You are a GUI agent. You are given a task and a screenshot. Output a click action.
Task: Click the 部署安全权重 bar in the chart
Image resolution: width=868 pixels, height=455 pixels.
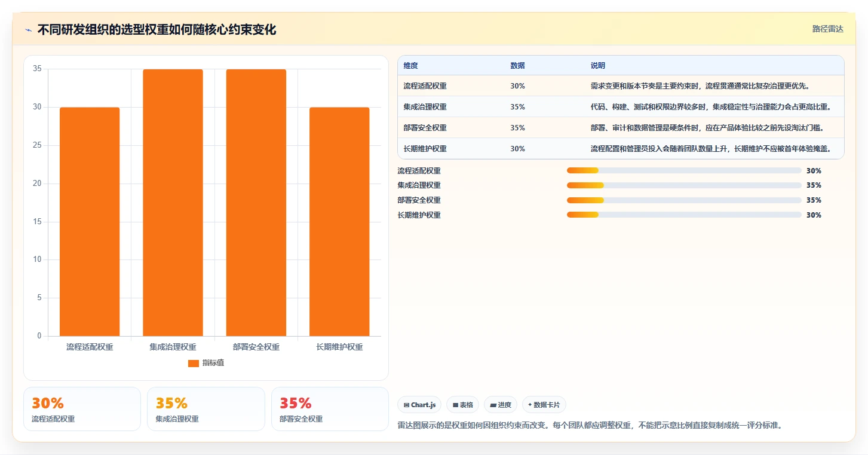tap(256, 203)
